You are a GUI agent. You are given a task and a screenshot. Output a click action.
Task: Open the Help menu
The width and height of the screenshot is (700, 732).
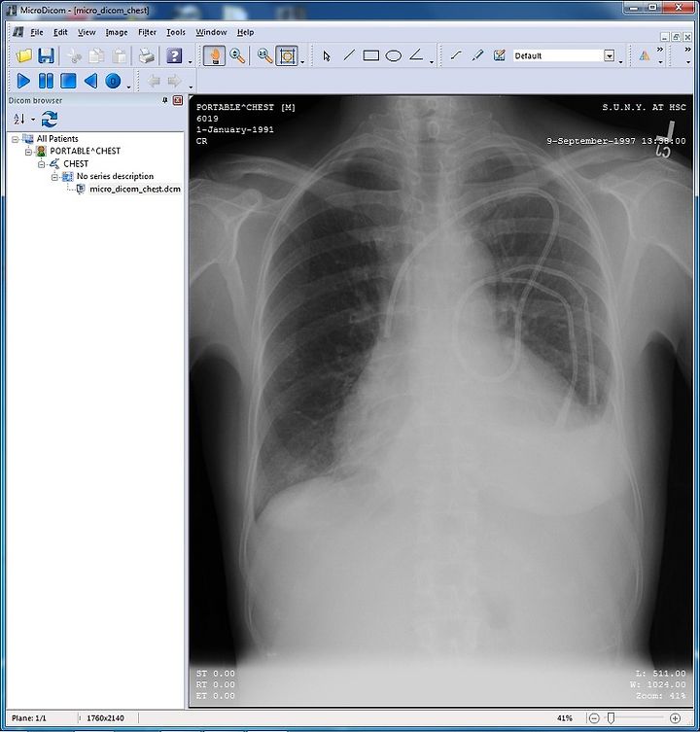[246, 32]
